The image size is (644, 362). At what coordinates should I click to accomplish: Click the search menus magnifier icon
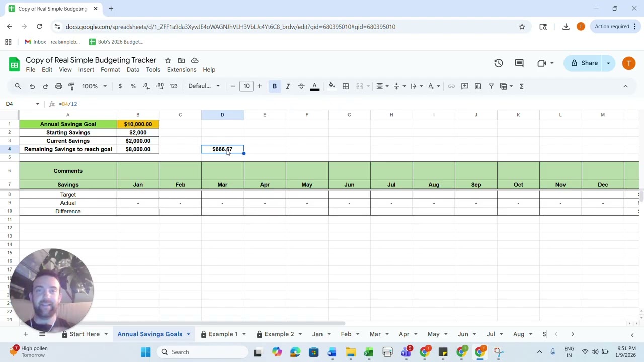pyautogui.click(x=18, y=86)
